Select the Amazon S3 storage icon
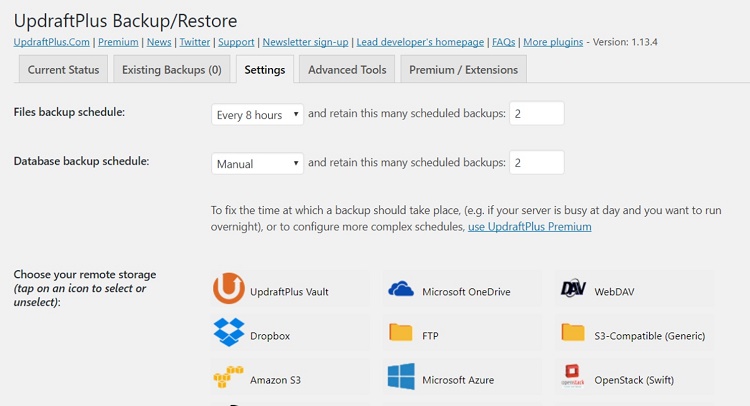 (228, 377)
